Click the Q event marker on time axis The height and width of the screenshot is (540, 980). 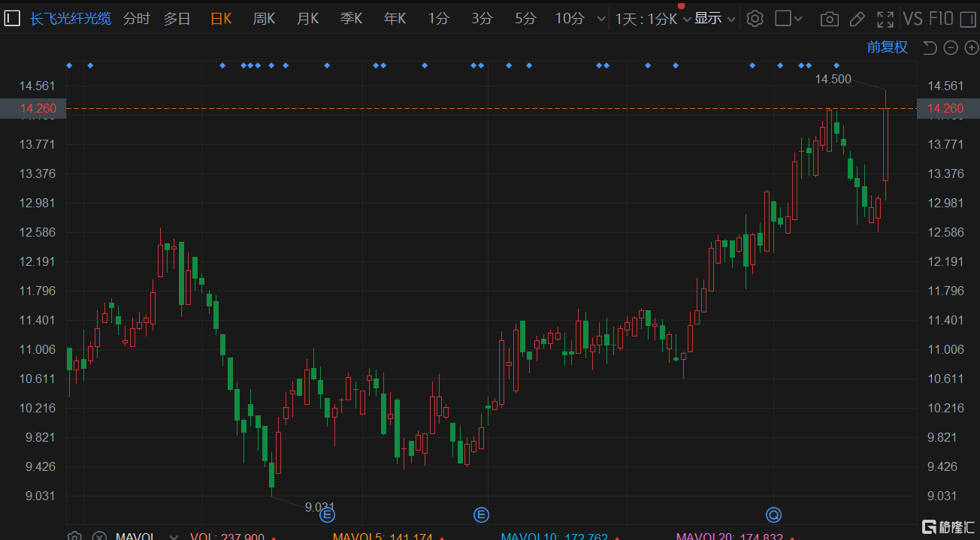pos(773,514)
